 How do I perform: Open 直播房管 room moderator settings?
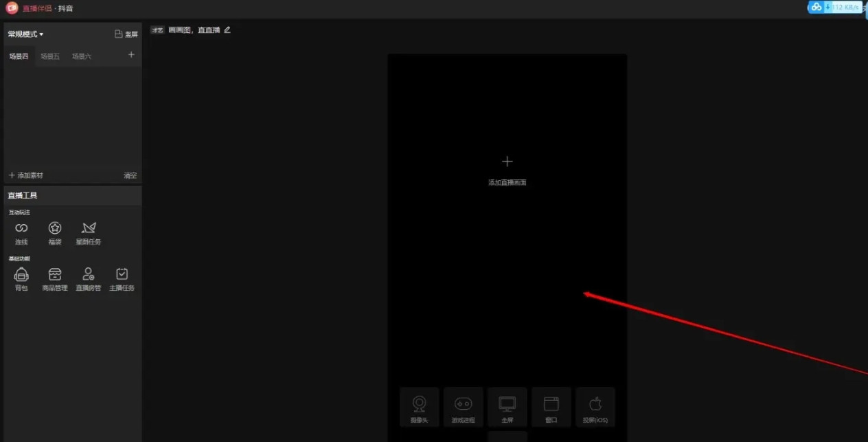click(88, 278)
